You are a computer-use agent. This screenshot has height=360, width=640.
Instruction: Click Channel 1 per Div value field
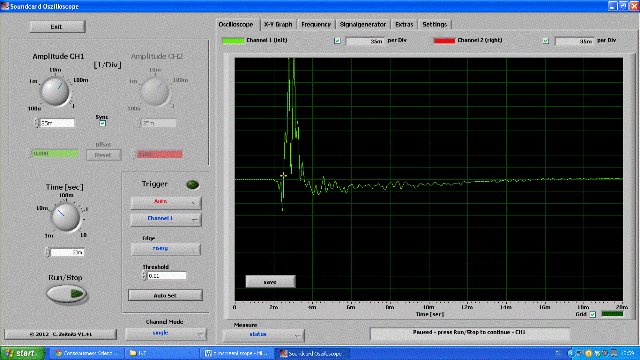tap(365, 41)
